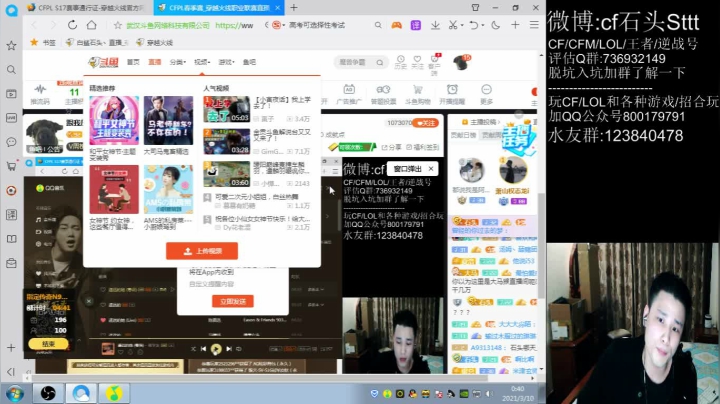Click the purple translate toolbar icon
This screenshot has width=720, height=404.
[x=416, y=25]
